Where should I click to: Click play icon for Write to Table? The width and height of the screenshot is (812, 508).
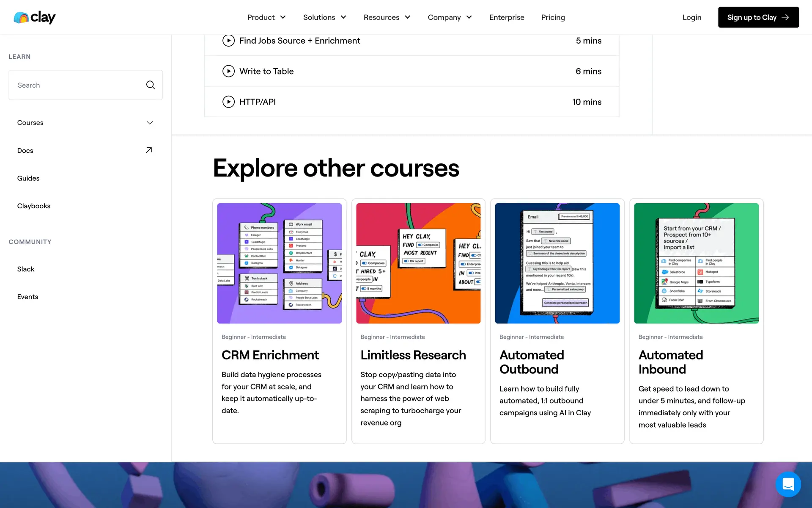pos(228,71)
